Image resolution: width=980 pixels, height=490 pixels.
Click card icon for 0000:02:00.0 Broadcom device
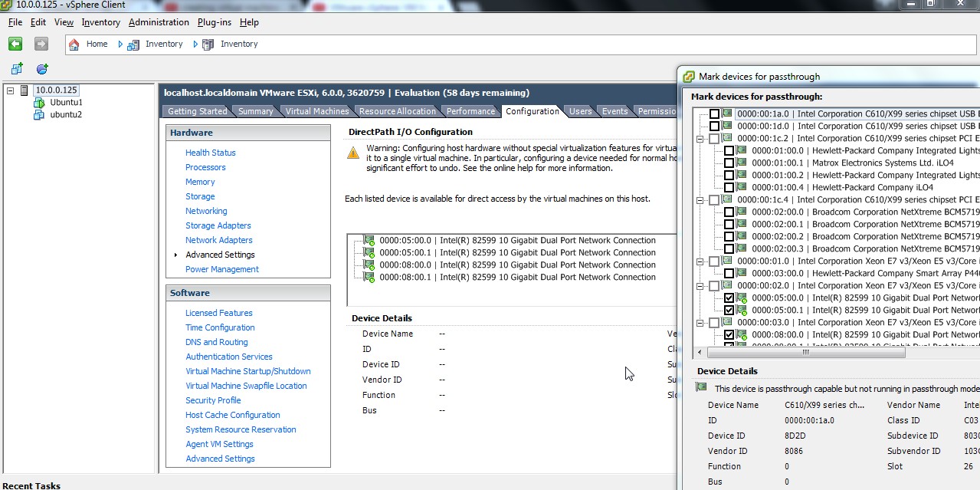click(x=742, y=212)
